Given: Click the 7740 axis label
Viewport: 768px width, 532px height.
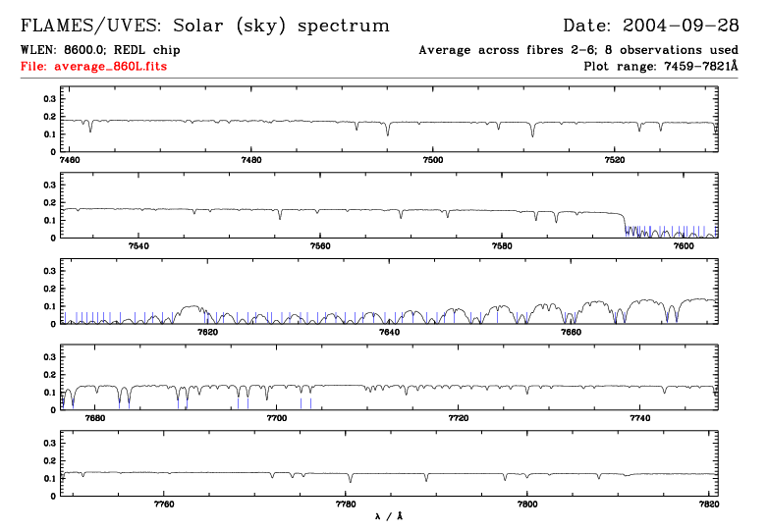Looking at the screenshot, I should pos(640,418).
